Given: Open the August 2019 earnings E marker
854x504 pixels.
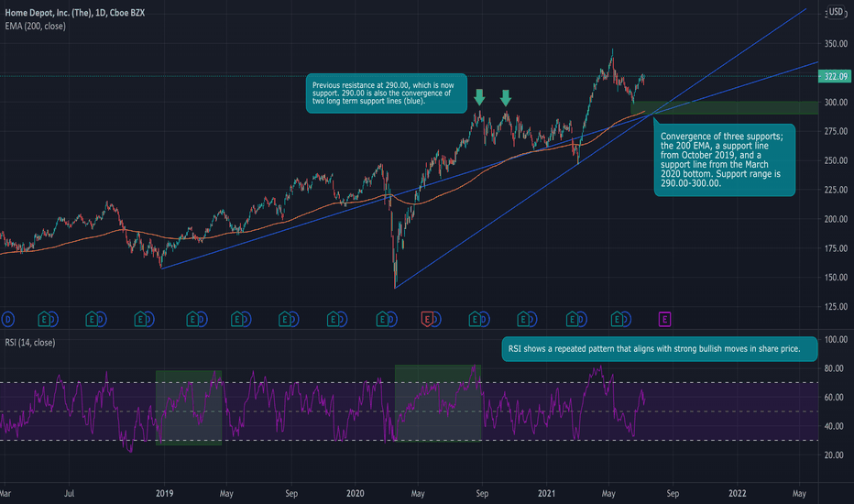Looking at the screenshot, I should tap(285, 319).
